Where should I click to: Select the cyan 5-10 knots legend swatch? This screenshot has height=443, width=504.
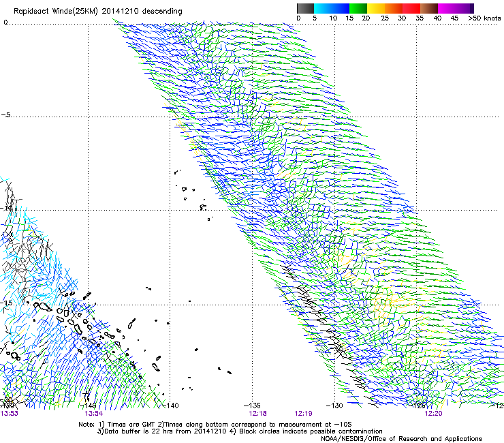point(323,8)
